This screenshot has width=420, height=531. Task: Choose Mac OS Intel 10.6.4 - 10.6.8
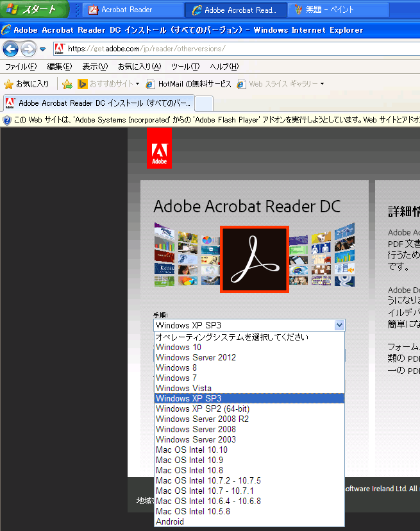(x=249, y=501)
